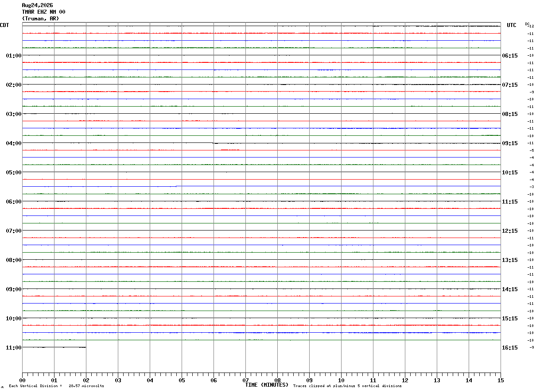Click the 01:00 CDT time label
The width and height of the screenshot is (536, 392).
coord(14,56)
